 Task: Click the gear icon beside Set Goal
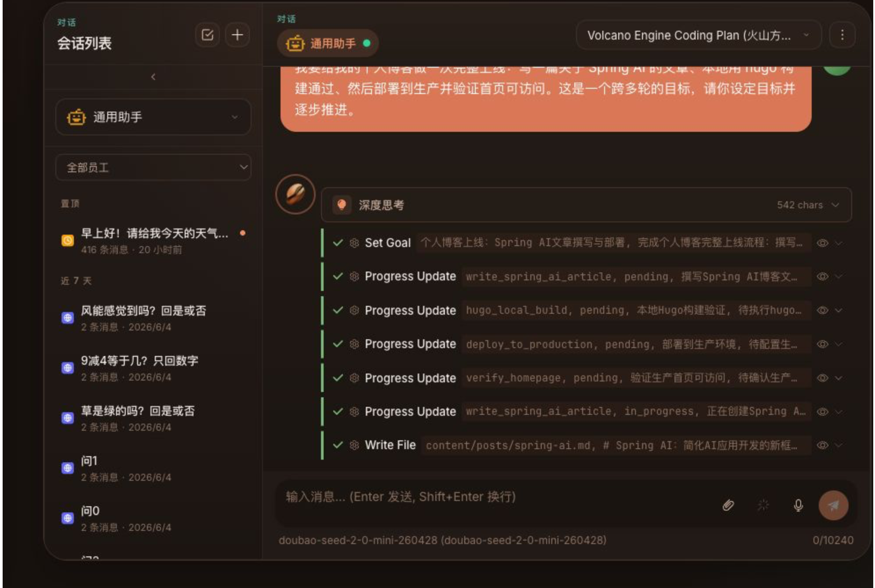click(x=354, y=243)
